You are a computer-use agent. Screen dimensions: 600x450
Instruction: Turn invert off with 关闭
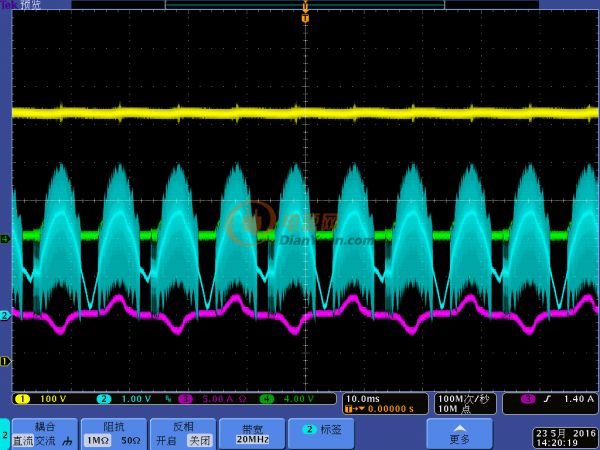[x=199, y=441]
